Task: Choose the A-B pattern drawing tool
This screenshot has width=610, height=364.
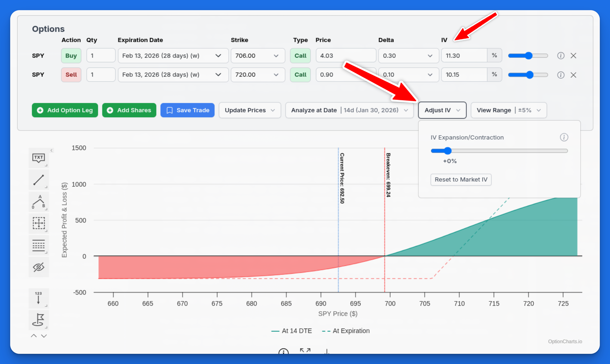Action: pyautogui.click(x=39, y=202)
